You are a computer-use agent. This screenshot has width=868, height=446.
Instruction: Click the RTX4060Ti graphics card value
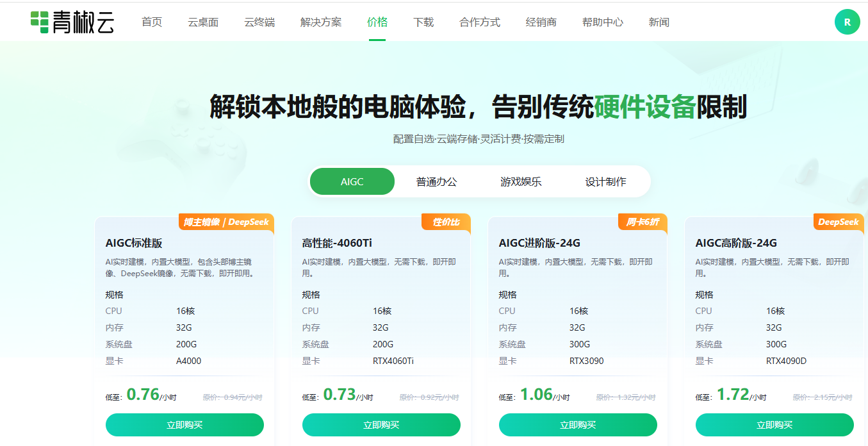(393, 361)
